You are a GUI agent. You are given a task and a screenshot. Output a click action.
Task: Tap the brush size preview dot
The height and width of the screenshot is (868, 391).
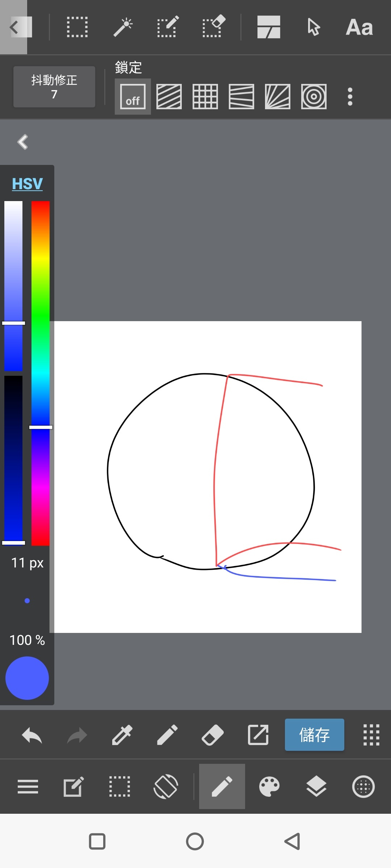pyautogui.click(x=27, y=601)
